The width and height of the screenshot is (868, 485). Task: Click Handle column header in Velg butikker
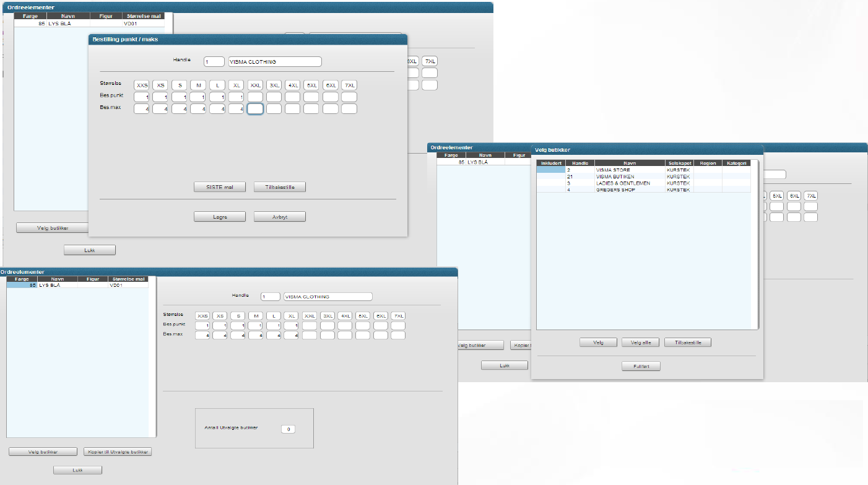[580, 164]
